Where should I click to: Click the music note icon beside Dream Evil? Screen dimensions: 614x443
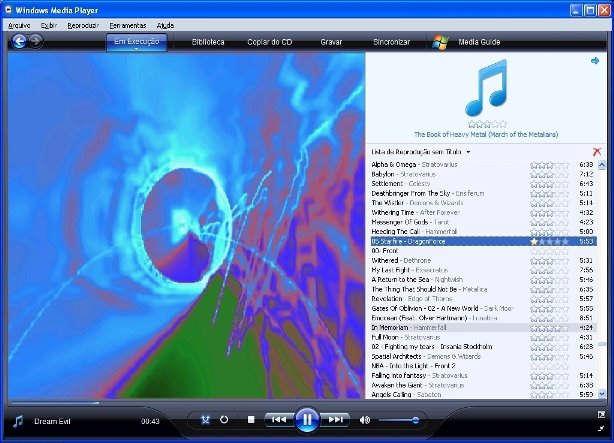click(x=18, y=421)
